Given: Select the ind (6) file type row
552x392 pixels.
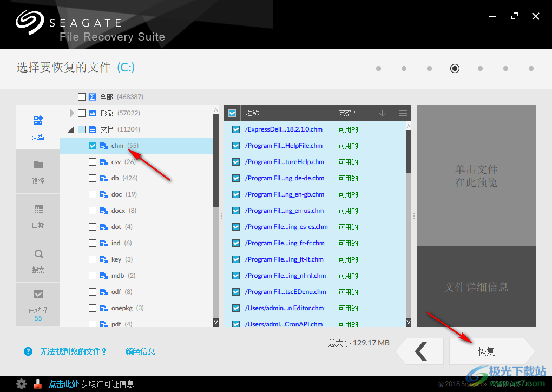Looking at the screenshot, I should (x=136, y=243).
